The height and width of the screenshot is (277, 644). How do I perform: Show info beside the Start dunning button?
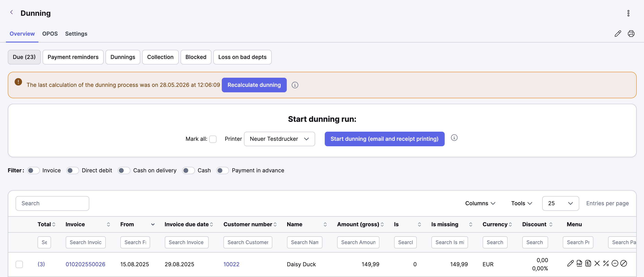[x=454, y=138]
